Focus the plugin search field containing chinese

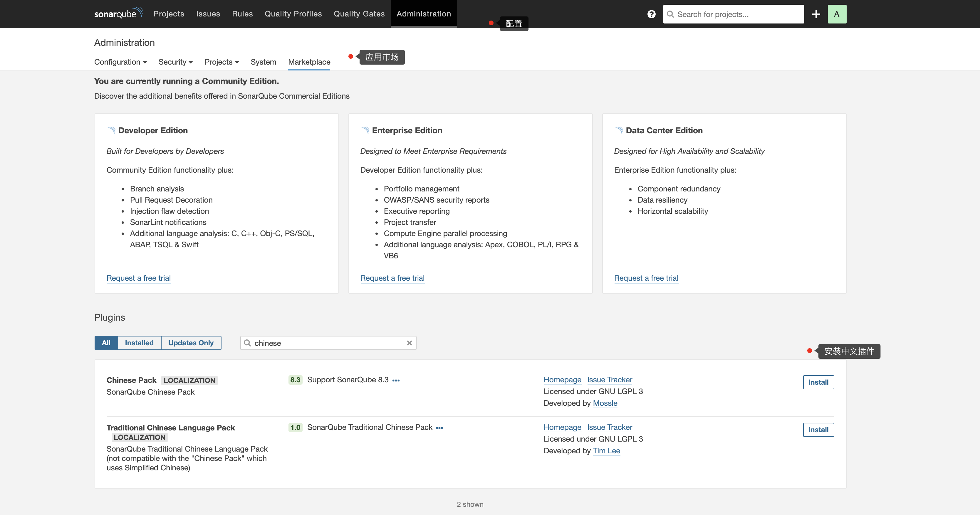coord(328,343)
